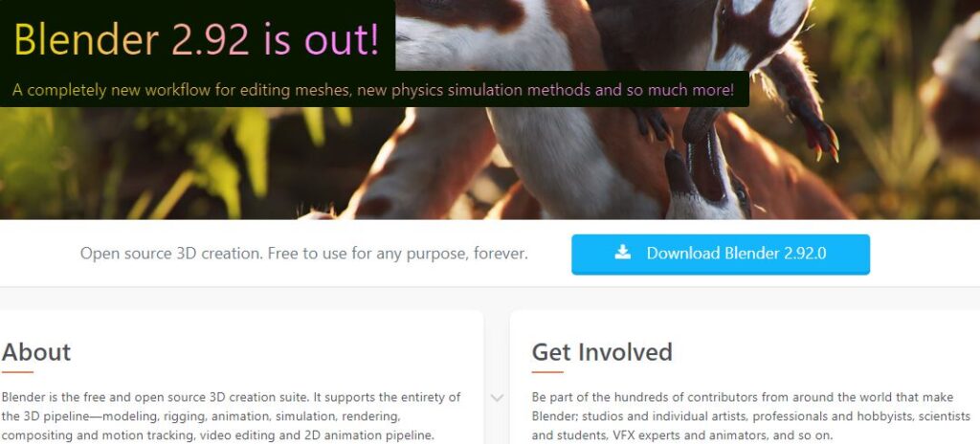Viewport: 980px width, 444px height.
Task: Click the Get Involved heading
Action: pyautogui.click(x=602, y=352)
